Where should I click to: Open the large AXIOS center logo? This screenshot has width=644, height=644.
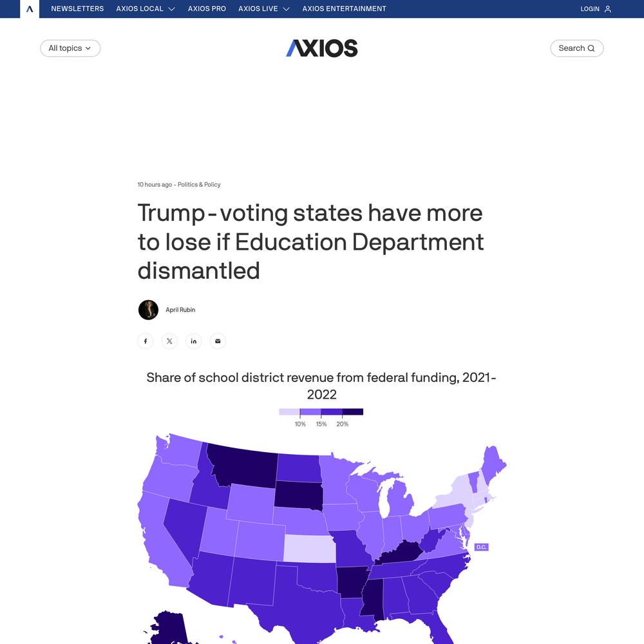coord(322,48)
